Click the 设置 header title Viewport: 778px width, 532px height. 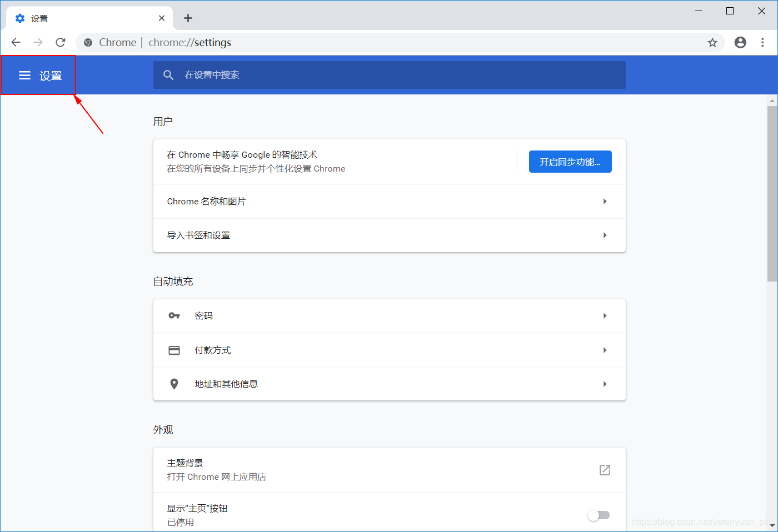(51, 76)
